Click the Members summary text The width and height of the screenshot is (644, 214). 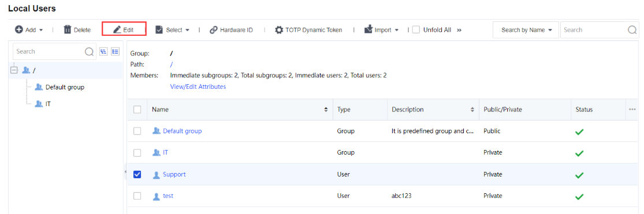tap(278, 76)
